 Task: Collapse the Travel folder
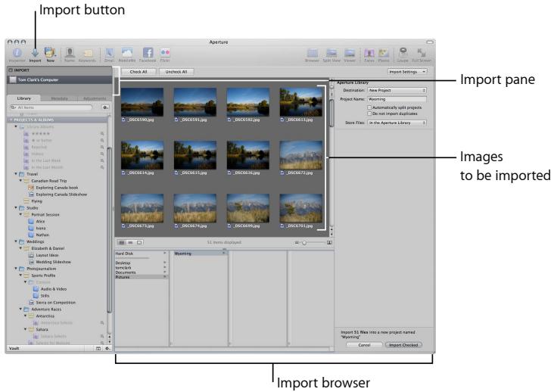(x=16, y=174)
